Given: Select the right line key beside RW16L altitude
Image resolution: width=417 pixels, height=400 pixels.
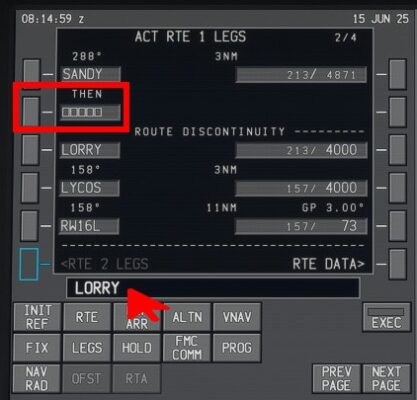Looking at the screenshot, I should (x=398, y=226).
